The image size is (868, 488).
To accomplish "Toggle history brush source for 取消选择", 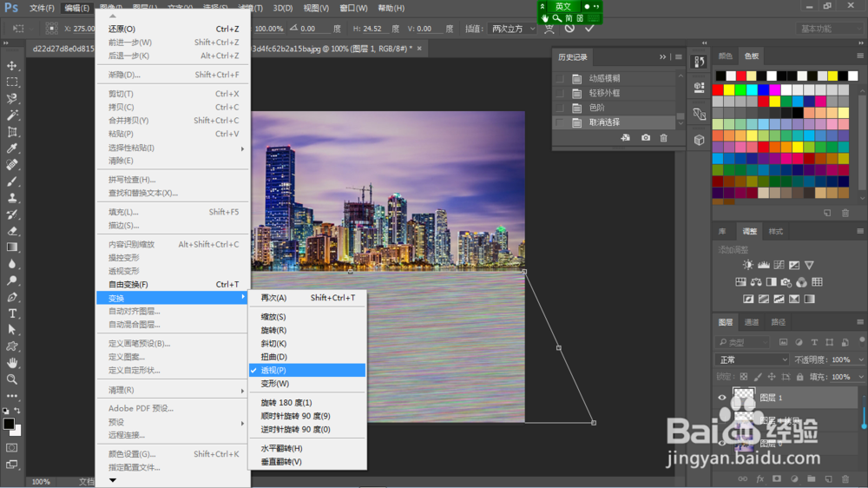I will (x=560, y=122).
